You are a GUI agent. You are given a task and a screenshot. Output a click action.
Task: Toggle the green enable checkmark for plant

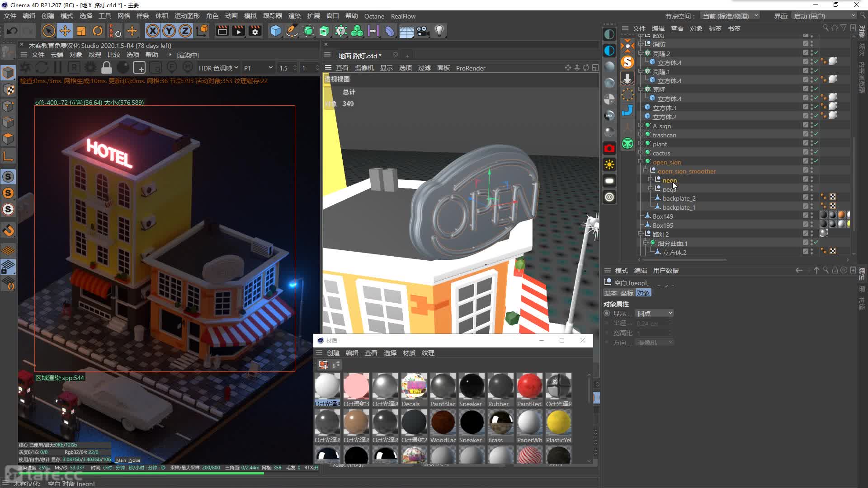816,144
